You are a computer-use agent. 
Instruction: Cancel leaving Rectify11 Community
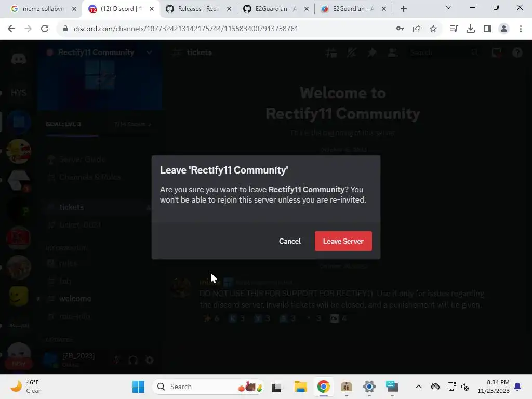click(289, 241)
